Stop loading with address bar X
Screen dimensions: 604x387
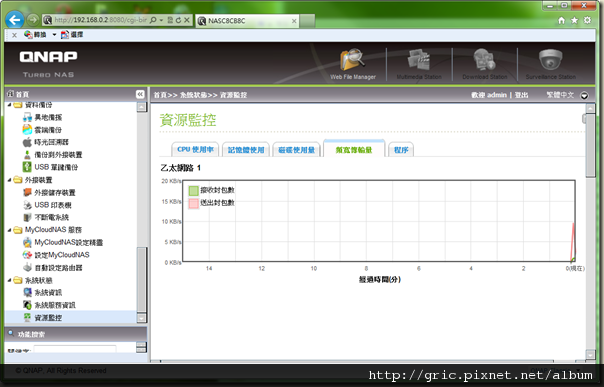187,20
